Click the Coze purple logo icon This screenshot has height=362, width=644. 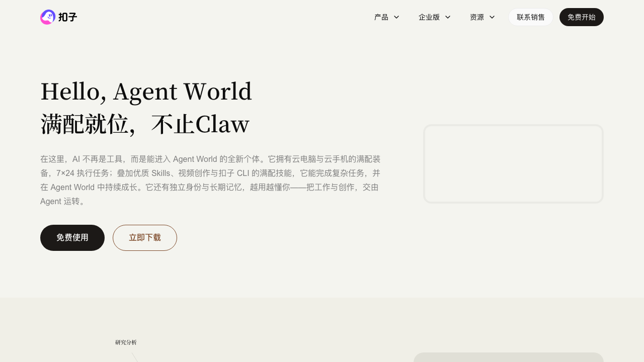48,17
